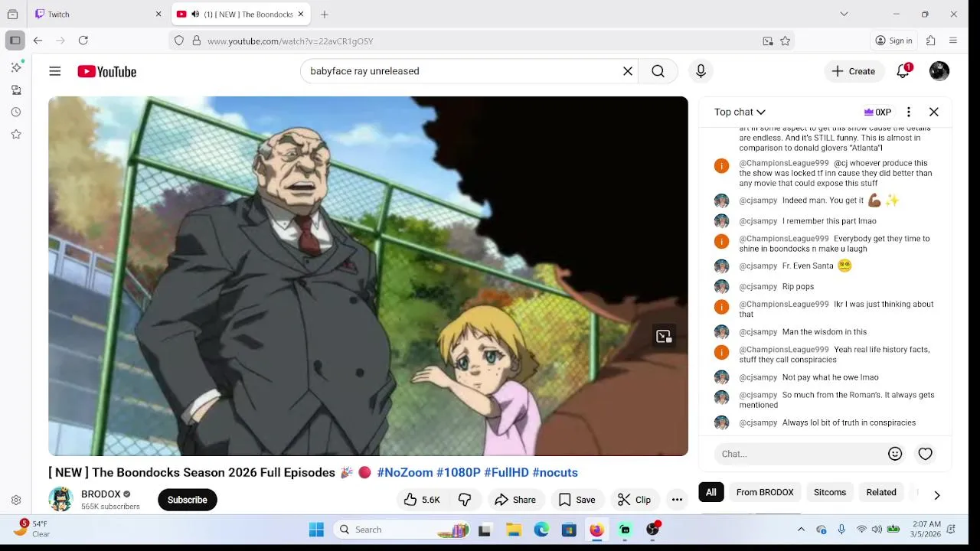Select the From BRODOX filter chip
Viewport: 980px width, 551px height.
pyautogui.click(x=765, y=492)
